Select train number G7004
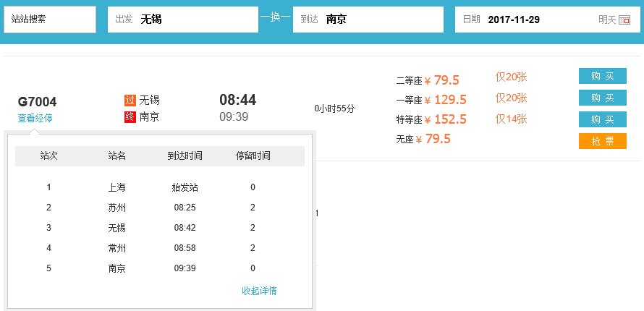The width and height of the screenshot is (644, 311). click(38, 102)
